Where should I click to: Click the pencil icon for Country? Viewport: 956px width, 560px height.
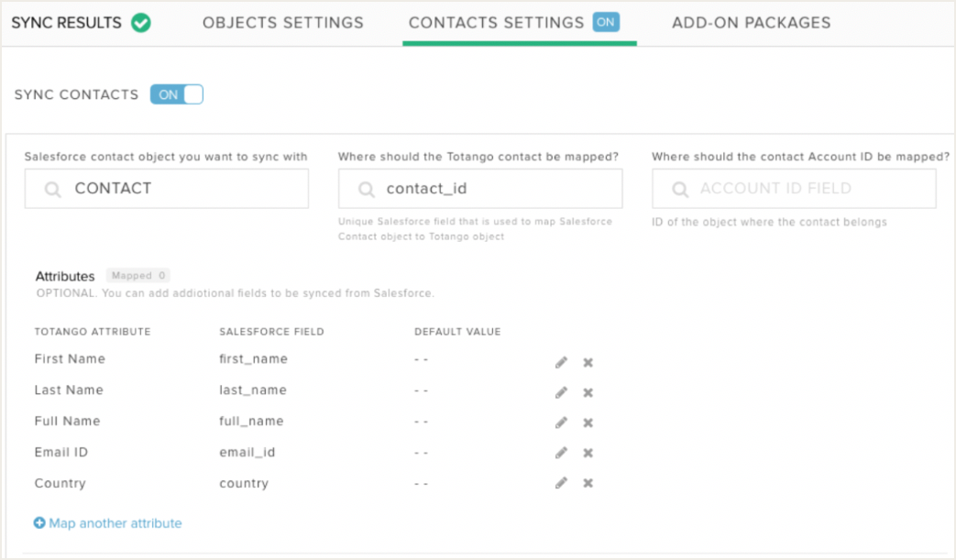pos(561,483)
